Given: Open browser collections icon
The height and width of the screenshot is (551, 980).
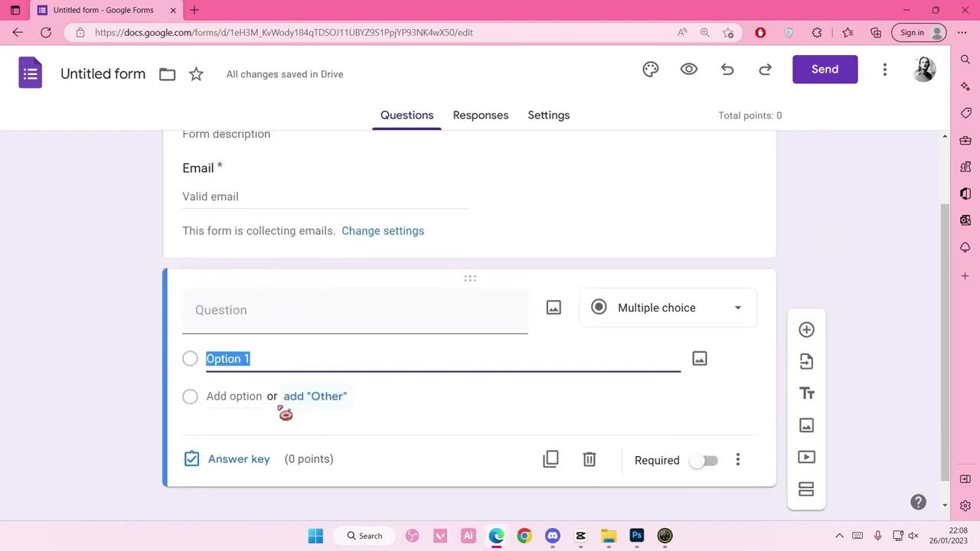Looking at the screenshot, I should (876, 32).
